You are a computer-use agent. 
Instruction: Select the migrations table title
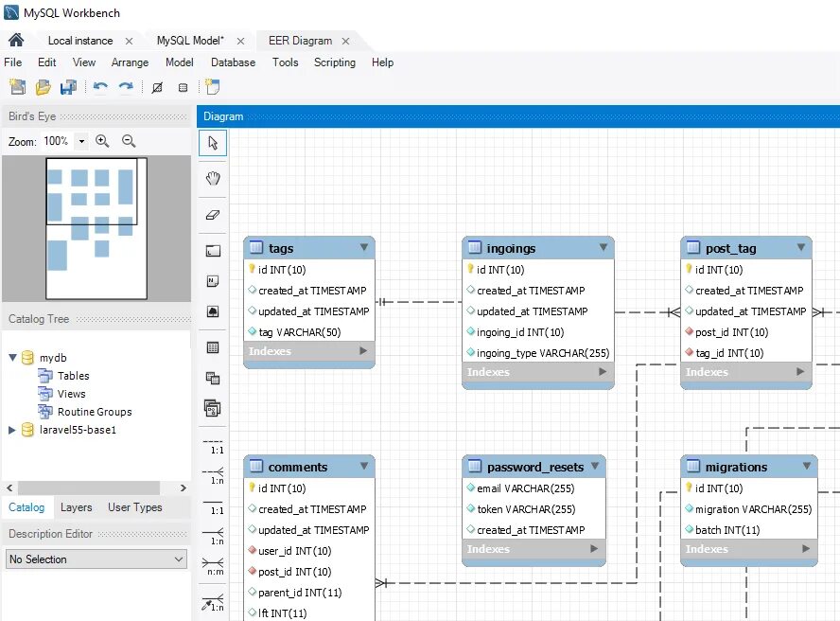pyautogui.click(x=736, y=467)
